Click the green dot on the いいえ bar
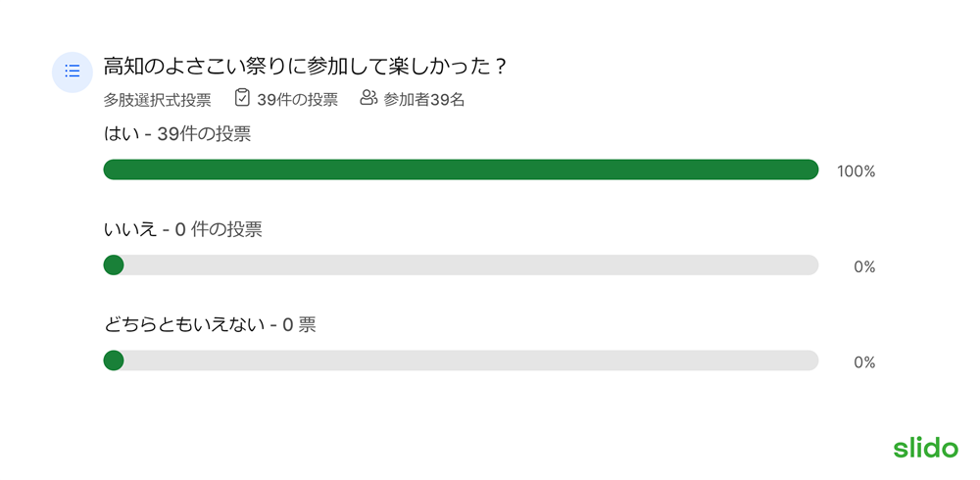 (113, 265)
